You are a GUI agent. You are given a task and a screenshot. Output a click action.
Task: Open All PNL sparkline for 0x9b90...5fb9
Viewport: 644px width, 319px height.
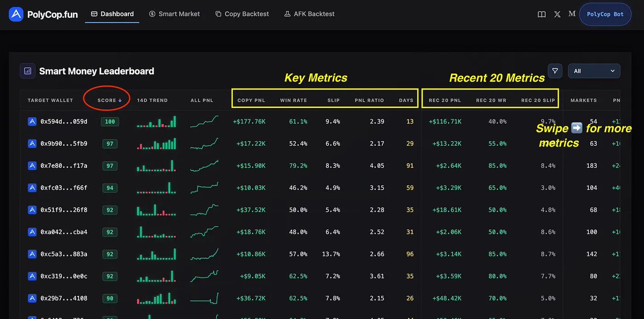tap(204, 144)
